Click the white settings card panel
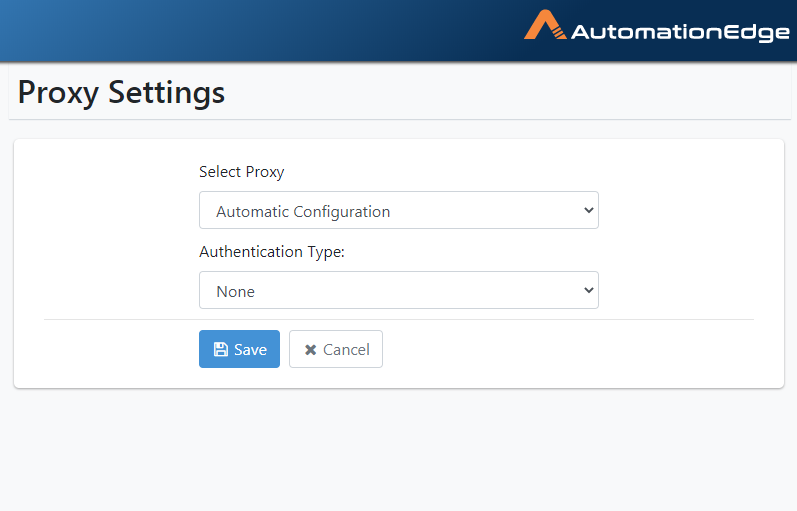 [x=399, y=263]
